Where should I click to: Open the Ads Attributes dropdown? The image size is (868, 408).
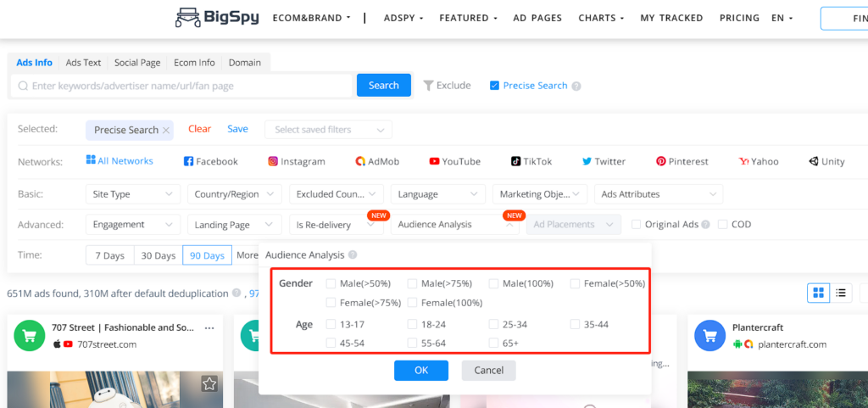[659, 194]
